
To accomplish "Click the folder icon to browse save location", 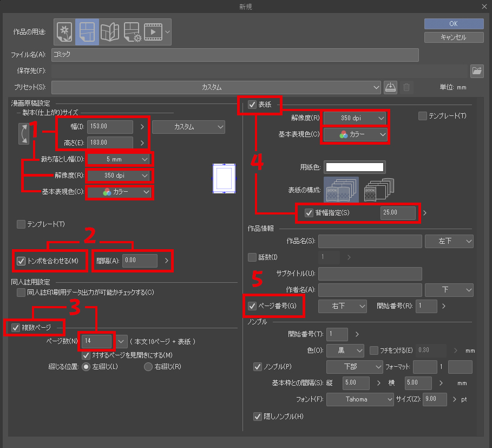I will [x=476, y=70].
